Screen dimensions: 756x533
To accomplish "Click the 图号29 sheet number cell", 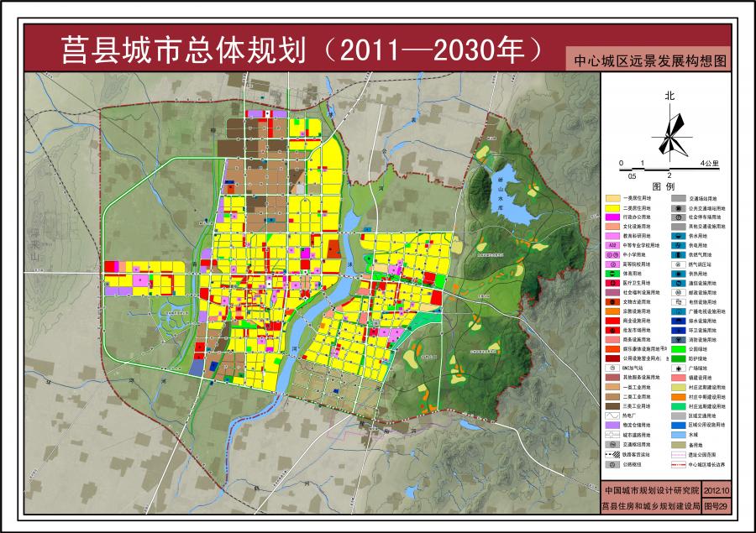I will [x=717, y=506].
